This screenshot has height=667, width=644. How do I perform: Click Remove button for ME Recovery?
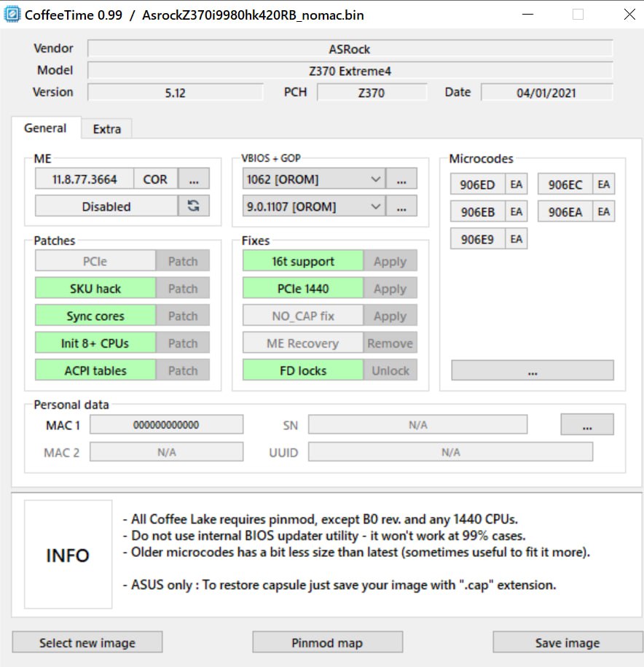click(x=390, y=343)
